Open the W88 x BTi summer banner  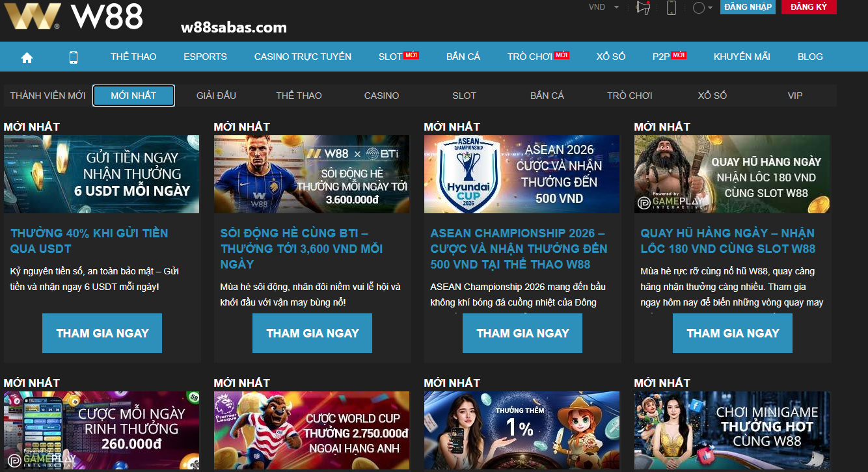(312, 174)
